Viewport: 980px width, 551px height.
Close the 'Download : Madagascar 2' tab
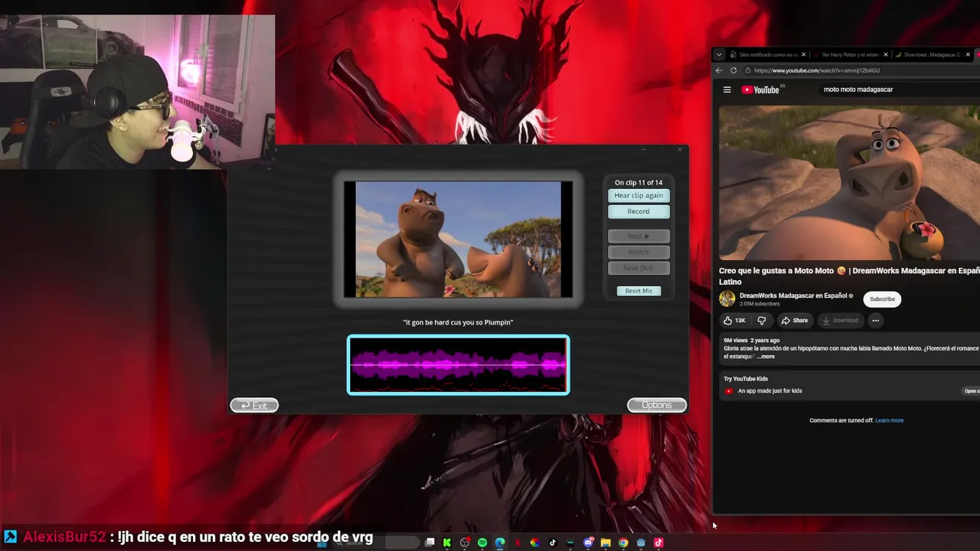(x=968, y=54)
